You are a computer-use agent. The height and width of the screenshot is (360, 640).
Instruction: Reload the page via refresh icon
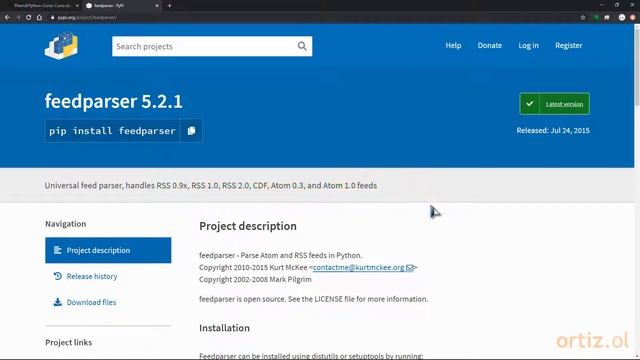pyautogui.click(x=29, y=18)
